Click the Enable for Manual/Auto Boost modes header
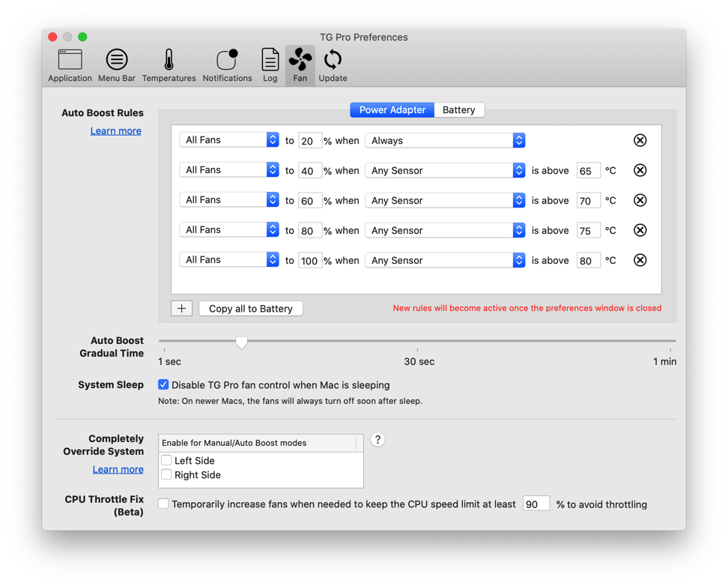Screen dimensions: 728x586 click(x=261, y=443)
